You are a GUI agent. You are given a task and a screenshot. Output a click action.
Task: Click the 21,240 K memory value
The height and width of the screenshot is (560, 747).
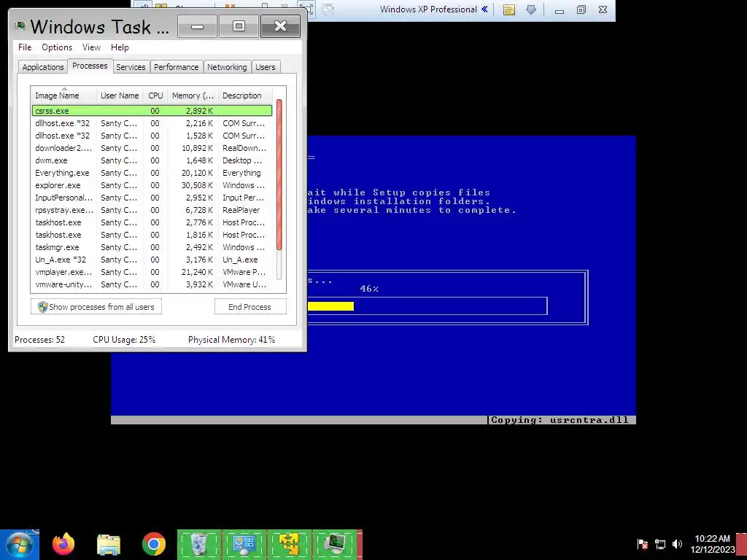(197, 272)
